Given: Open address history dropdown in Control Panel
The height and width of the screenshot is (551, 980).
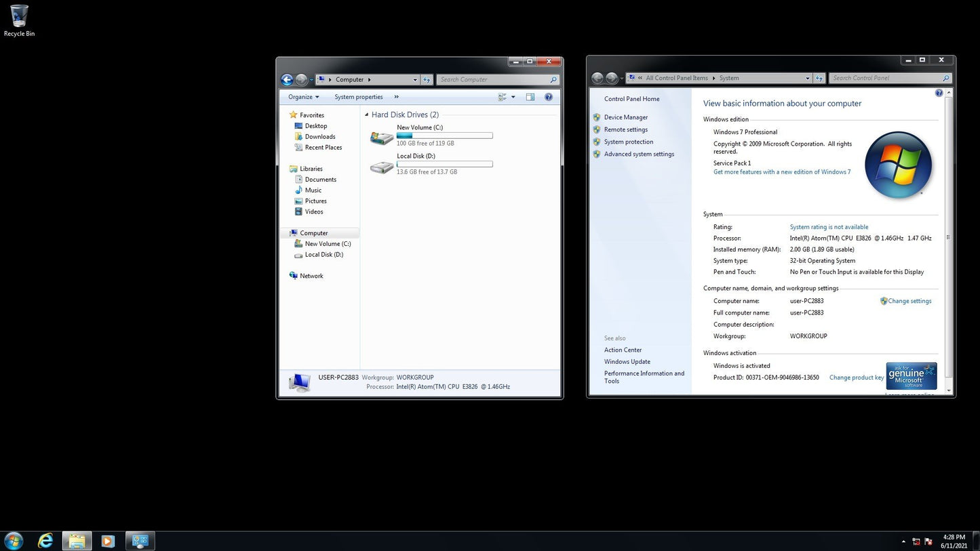Looking at the screenshot, I should [808, 78].
